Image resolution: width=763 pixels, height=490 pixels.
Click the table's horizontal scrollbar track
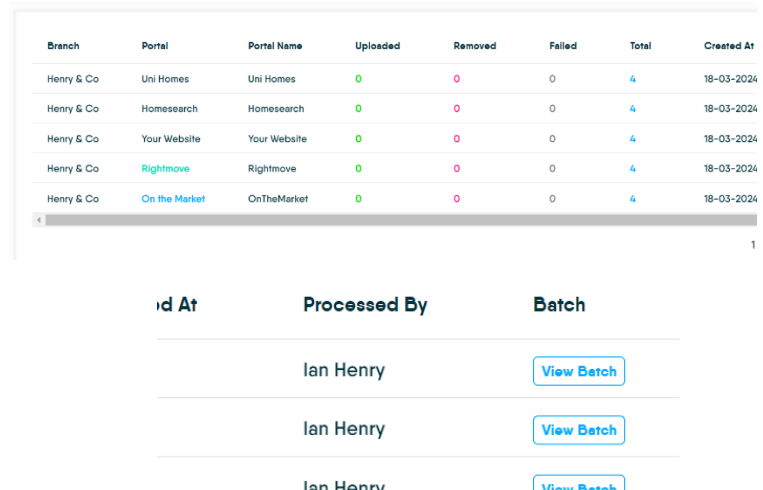pyautogui.click(x=400, y=219)
